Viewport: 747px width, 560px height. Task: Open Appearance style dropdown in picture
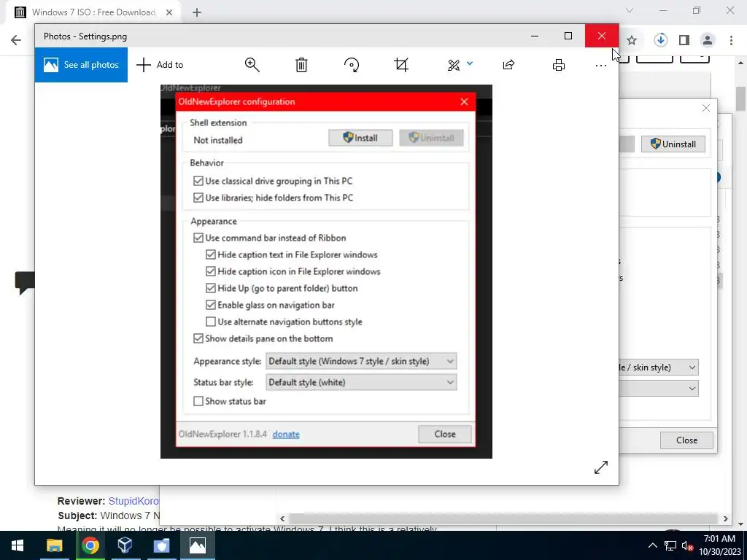point(361,362)
